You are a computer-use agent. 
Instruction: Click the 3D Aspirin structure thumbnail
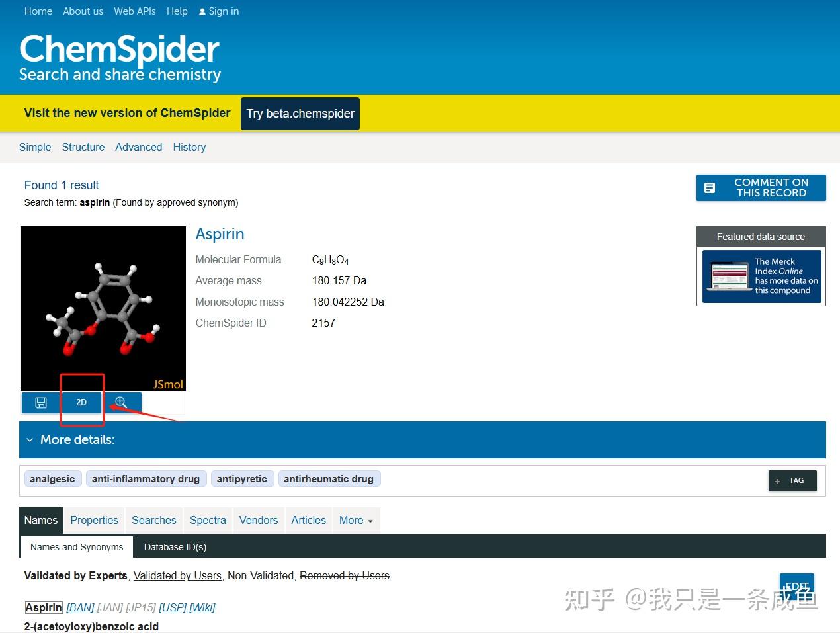point(103,308)
